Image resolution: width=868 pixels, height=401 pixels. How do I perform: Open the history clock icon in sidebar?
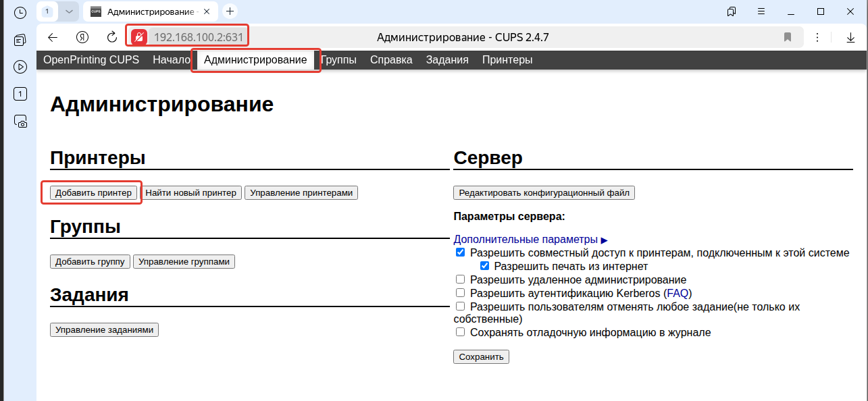pyautogui.click(x=20, y=12)
